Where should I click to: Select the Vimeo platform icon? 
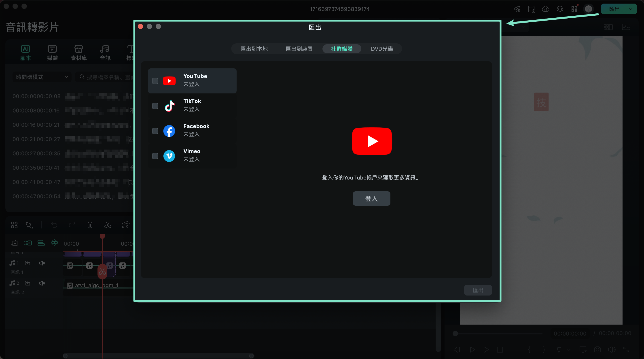coord(169,156)
